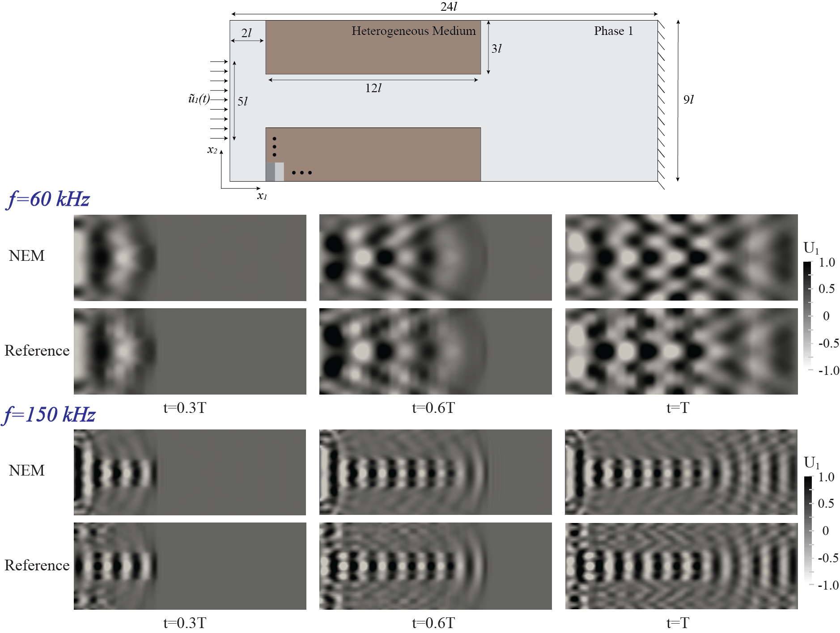Select the Phase 1 label in schematic

click(x=613, y=31)
